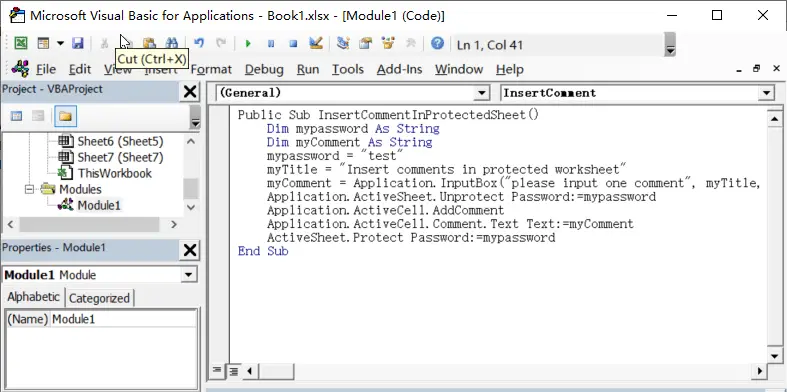Select Sheet7 (Sheet7) in project tree
Screen dimensions: 787x392
pos(120,157)
